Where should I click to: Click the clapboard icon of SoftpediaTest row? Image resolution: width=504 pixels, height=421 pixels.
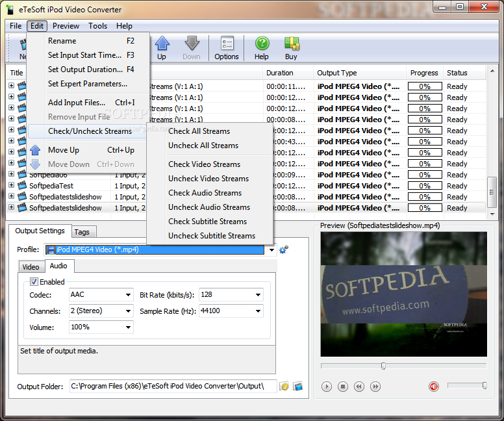(x=22, y=186)
